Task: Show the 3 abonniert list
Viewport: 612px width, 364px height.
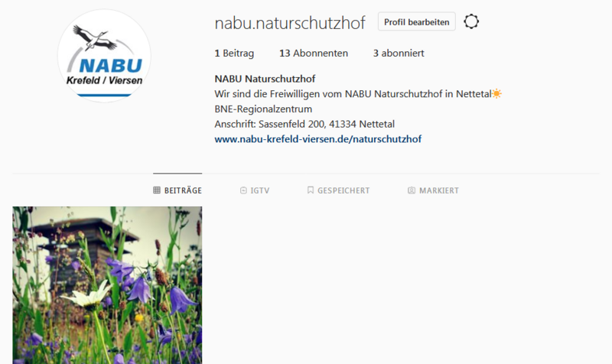Action: click(x=399, y=53)
